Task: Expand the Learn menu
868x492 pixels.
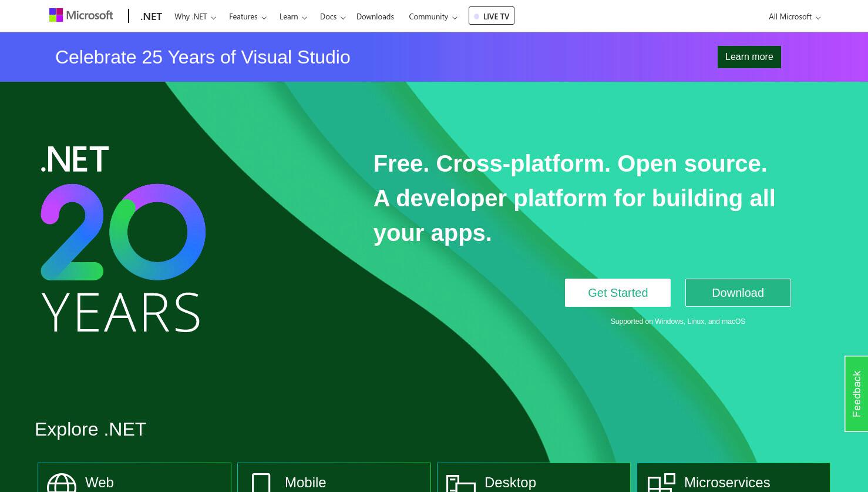Action: tap(293, 16)
